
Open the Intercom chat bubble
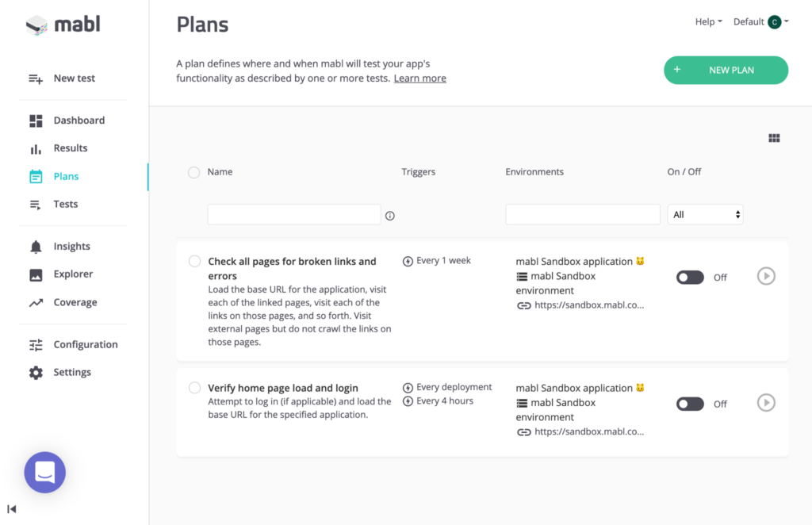point(44,472)
